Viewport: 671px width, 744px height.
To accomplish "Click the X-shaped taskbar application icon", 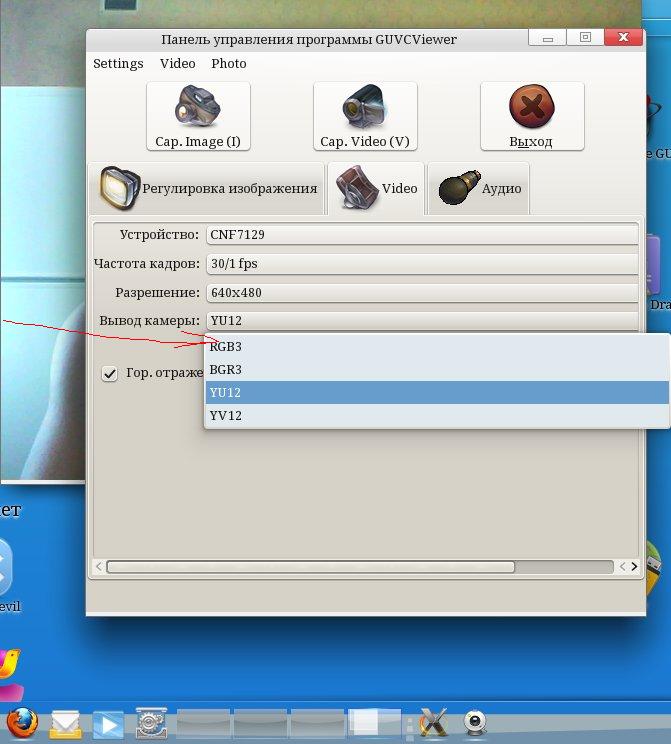I will point(433,723).
